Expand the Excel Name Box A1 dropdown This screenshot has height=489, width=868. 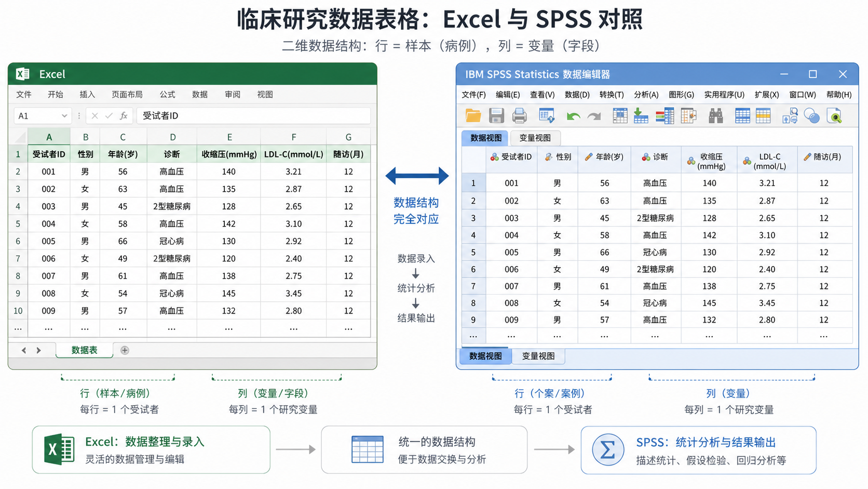coord(64,116)
